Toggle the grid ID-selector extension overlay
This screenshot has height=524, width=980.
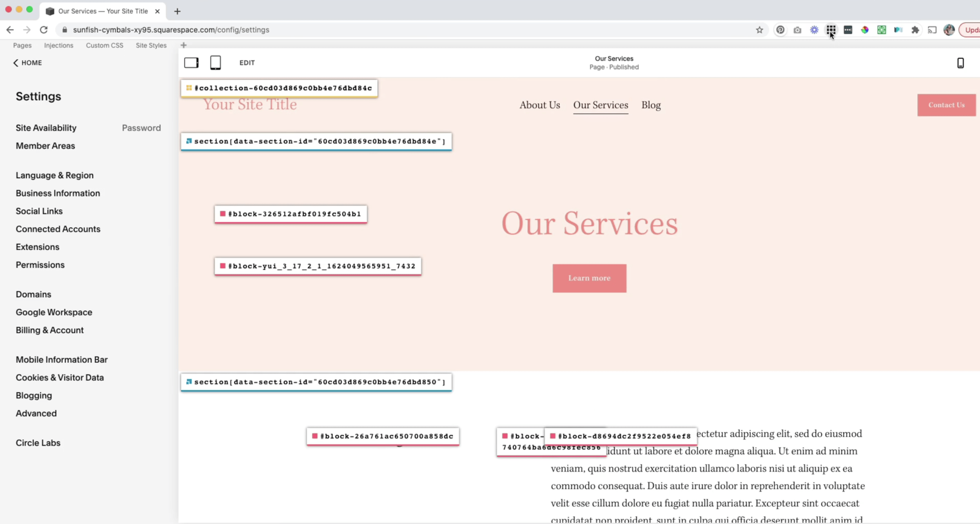[x=831, y=30]
